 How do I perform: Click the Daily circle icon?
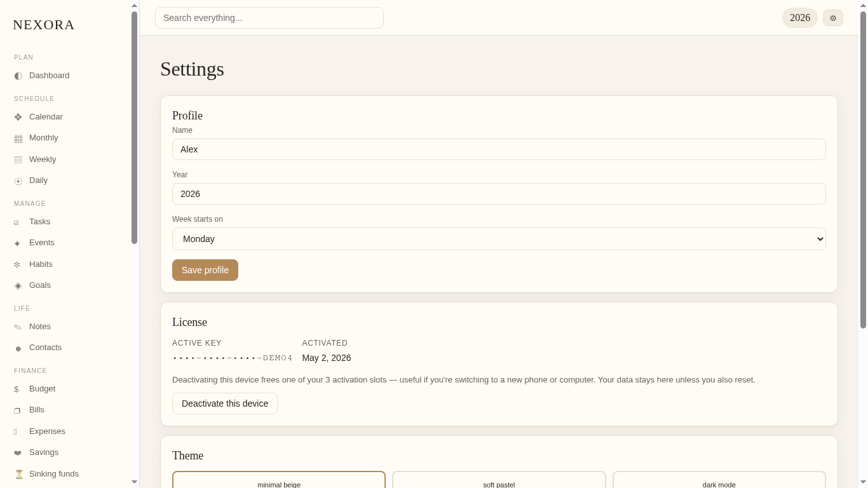pyautogui.click(x=18, y=181)
